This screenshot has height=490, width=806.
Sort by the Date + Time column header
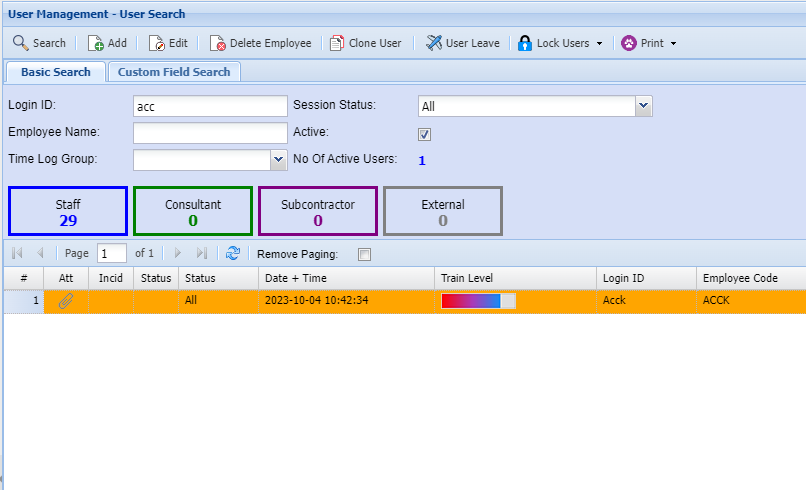click(346, 278)
